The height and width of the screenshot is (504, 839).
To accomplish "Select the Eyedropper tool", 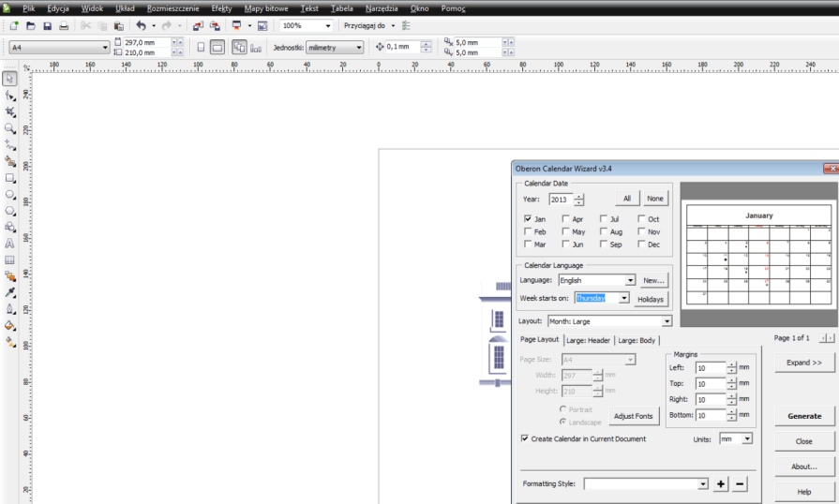I will tap(9, 292).
